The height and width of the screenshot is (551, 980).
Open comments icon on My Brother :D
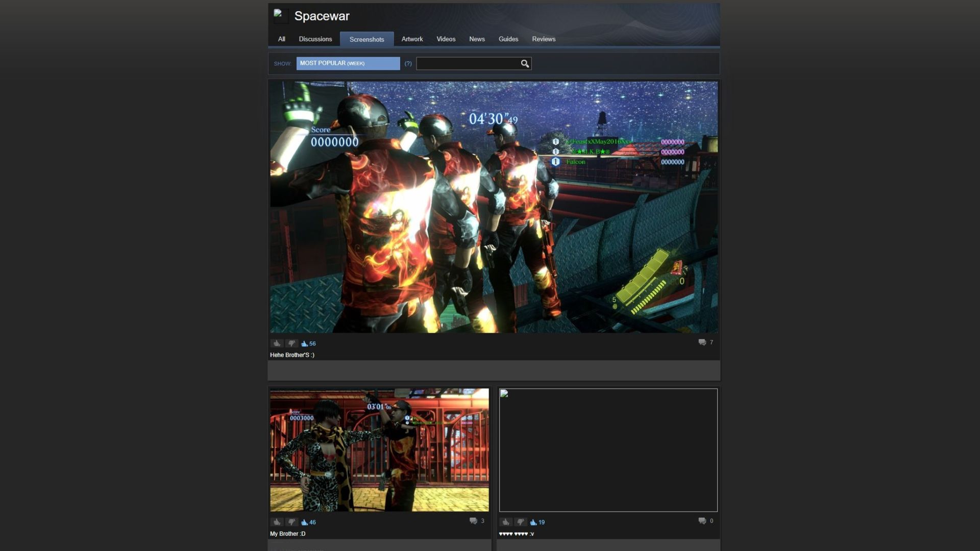tap(473, 521)
